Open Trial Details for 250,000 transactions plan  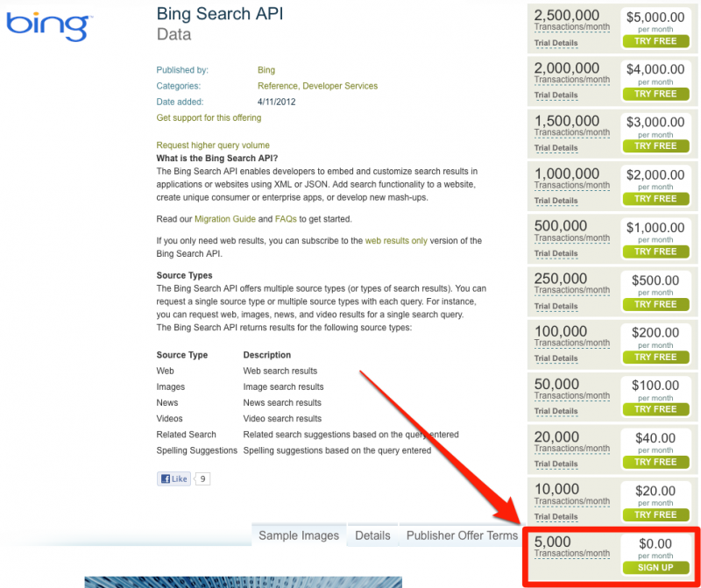pos(556,307)
